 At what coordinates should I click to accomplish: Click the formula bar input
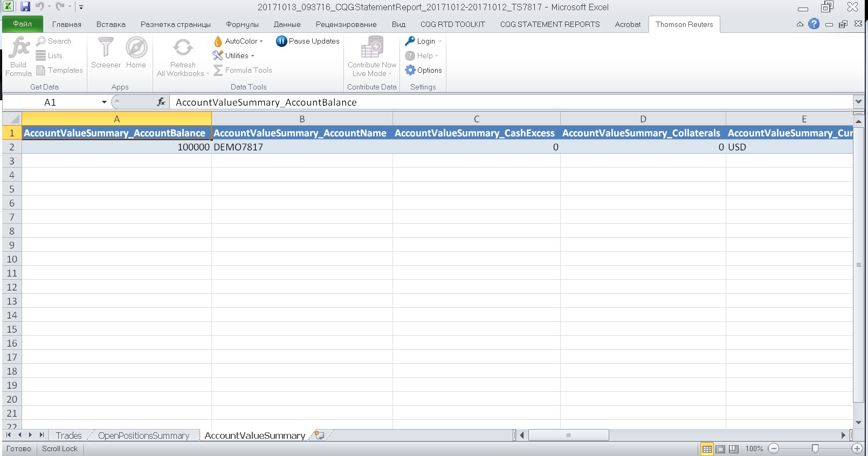click(x=511, y=102)
